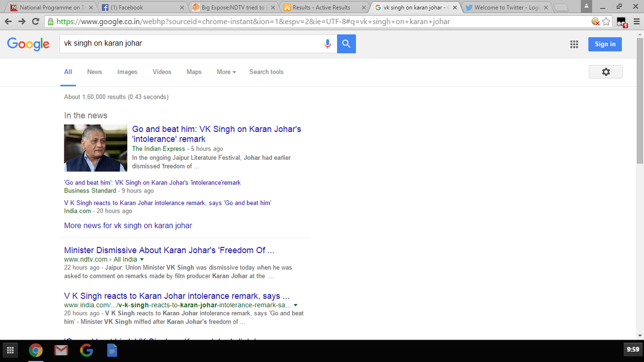The image size is (644, 362).
Task: Close the Facebook tab
Action: pos(182,8)
